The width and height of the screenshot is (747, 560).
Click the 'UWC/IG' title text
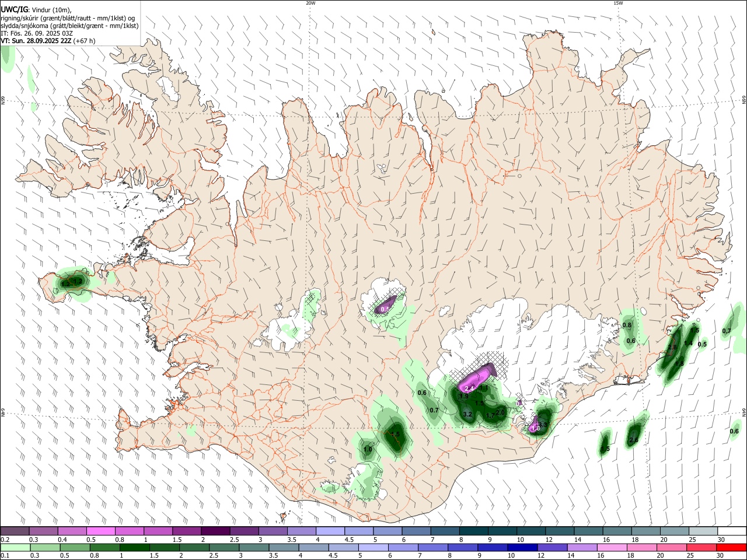coord(14,9)
